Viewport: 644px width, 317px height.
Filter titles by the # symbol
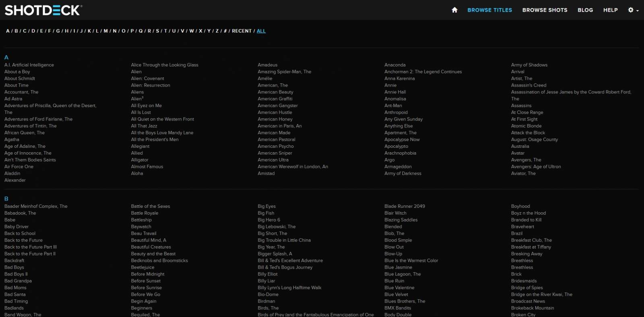[225, 31]
